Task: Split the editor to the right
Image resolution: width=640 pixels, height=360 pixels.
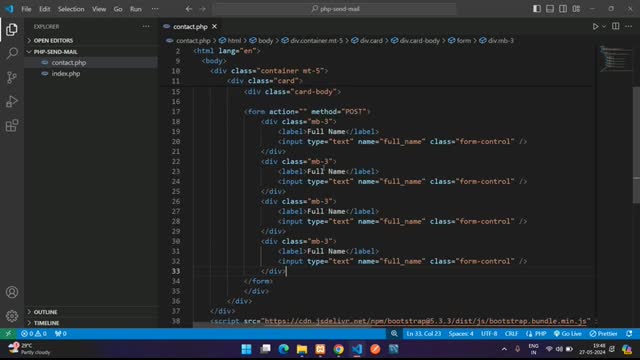Action: [x=616, y=27]
